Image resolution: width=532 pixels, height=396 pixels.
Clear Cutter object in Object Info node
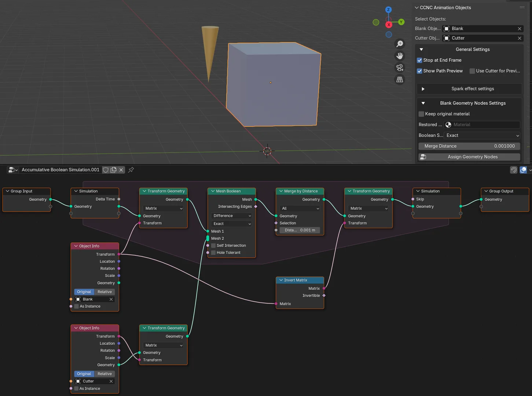click(111, 381)
